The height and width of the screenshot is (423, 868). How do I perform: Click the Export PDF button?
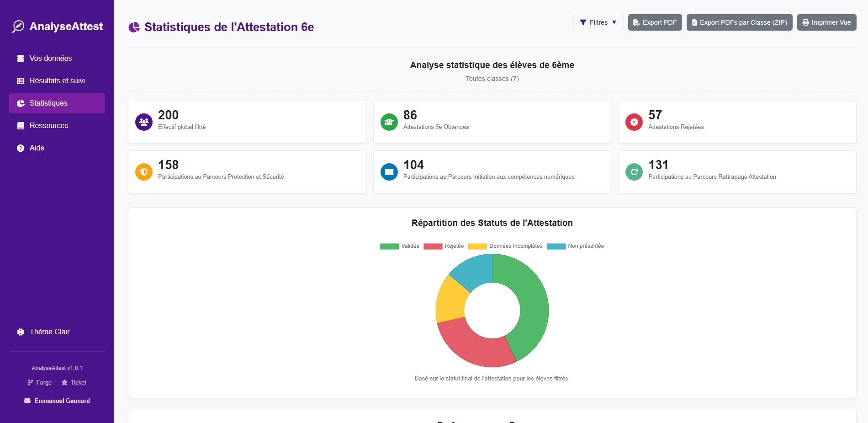[655, 22]
